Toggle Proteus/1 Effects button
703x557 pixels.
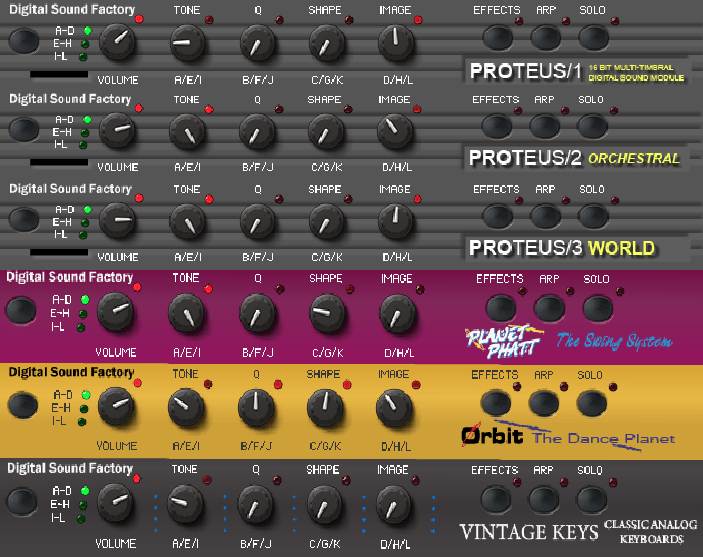[x=498, y=37]
